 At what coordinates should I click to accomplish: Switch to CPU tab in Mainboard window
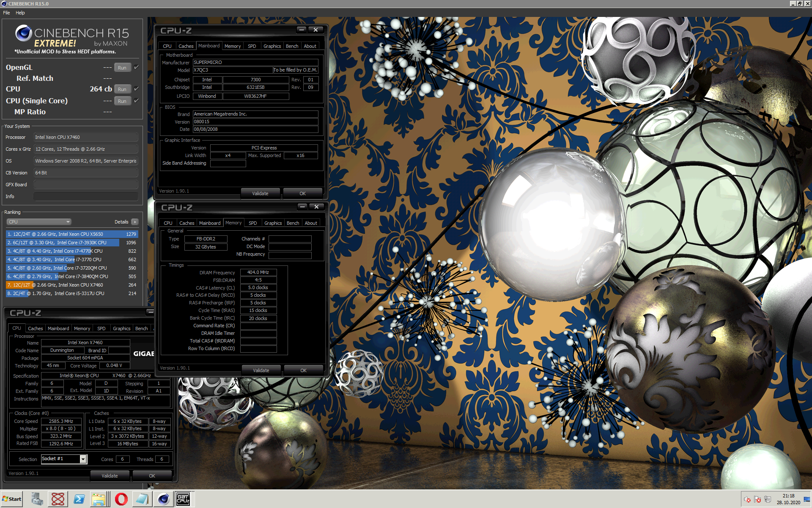click(167, 46)
